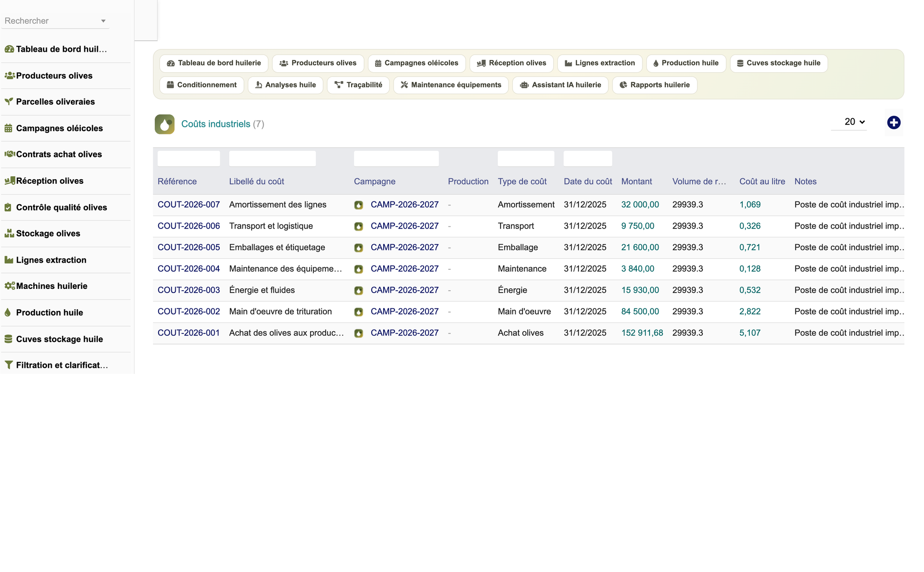Image resolution: width=924 pixels, height=572 pixels.
Task: Click the Stockage olives boxes icon
Action: [9, 234]
